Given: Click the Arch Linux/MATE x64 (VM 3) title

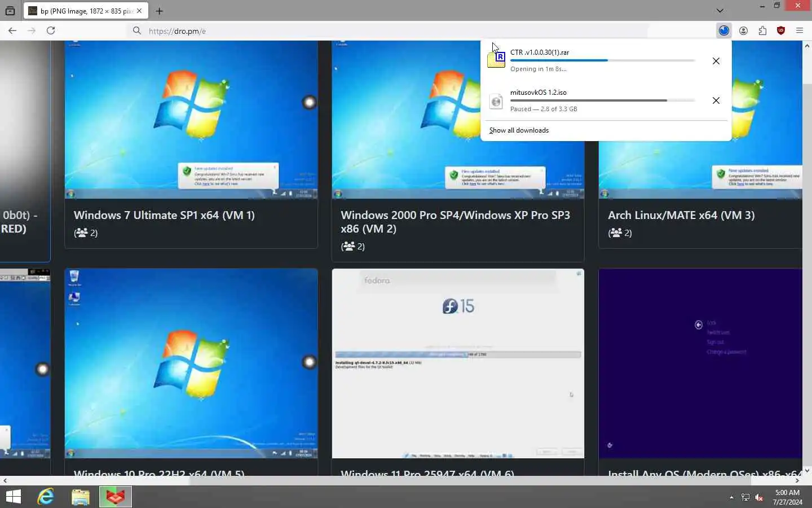Looking at the screenshot, I should point(681,215).
